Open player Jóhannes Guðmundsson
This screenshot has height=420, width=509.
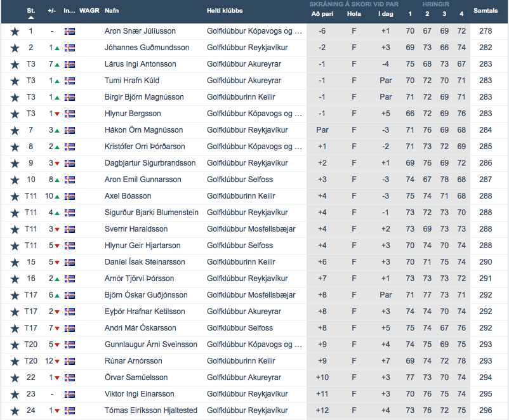147,48
